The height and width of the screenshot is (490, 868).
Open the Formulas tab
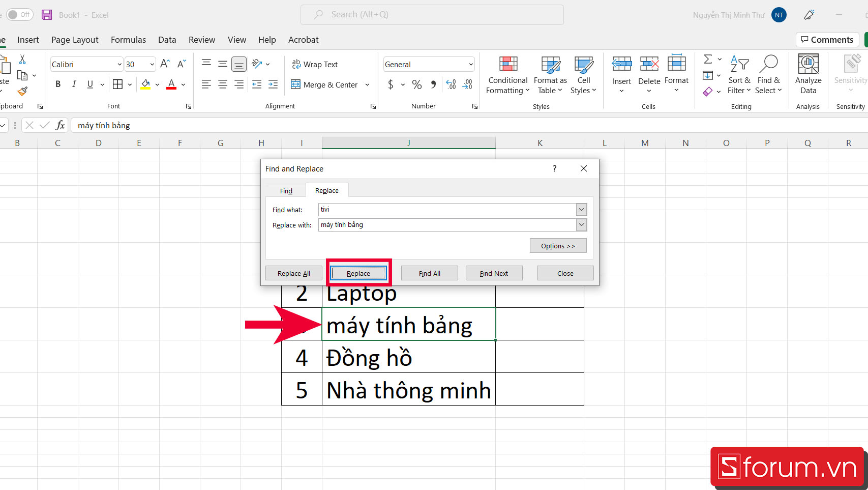[128, 40]
